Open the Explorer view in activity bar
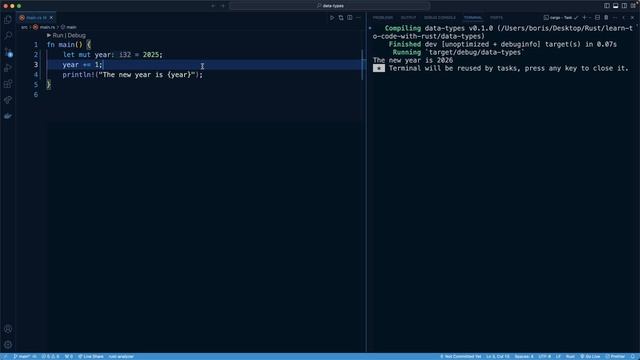Image resolution: width=640 pixels, height=360 pixels. click(x=8, y=20)
